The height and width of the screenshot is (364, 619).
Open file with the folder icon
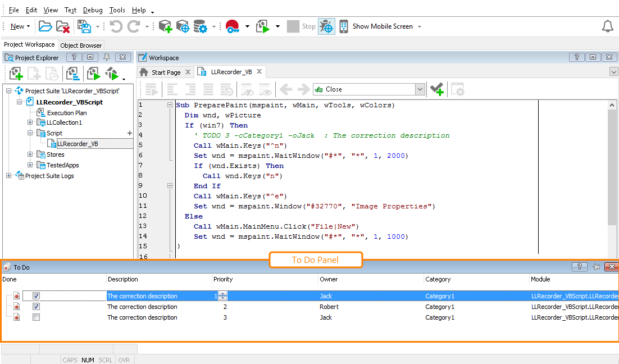tap(45, 26)
